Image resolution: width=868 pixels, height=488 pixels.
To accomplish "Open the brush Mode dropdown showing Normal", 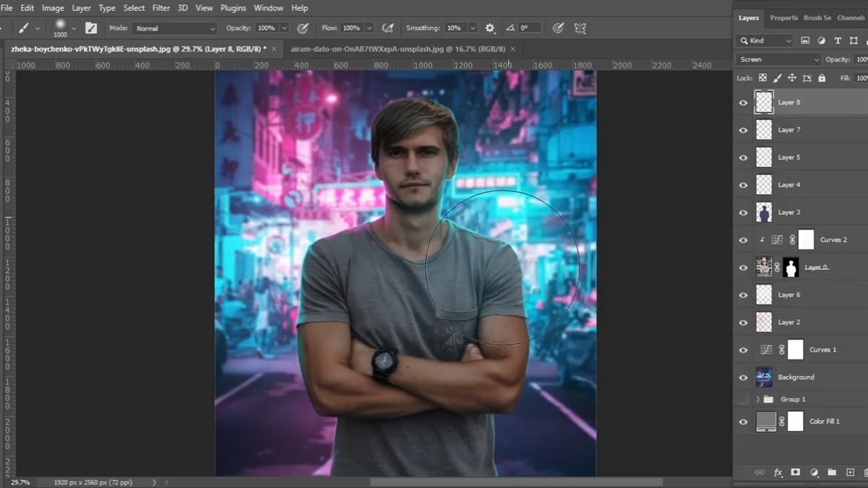I will pos(174,28).
